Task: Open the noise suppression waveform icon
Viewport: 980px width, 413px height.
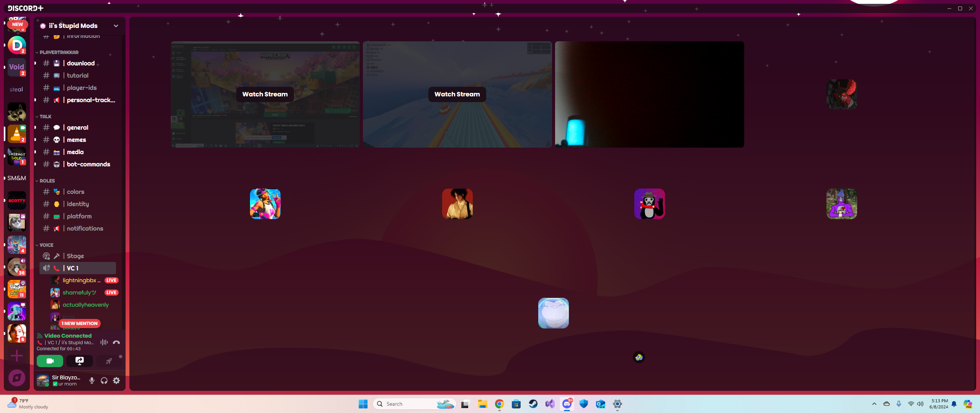Action: [104, 342]
